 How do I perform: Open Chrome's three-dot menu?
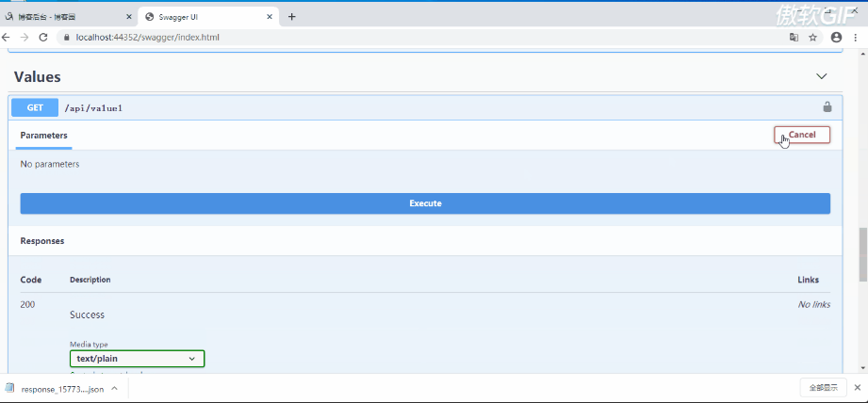(x=857, y=37)
